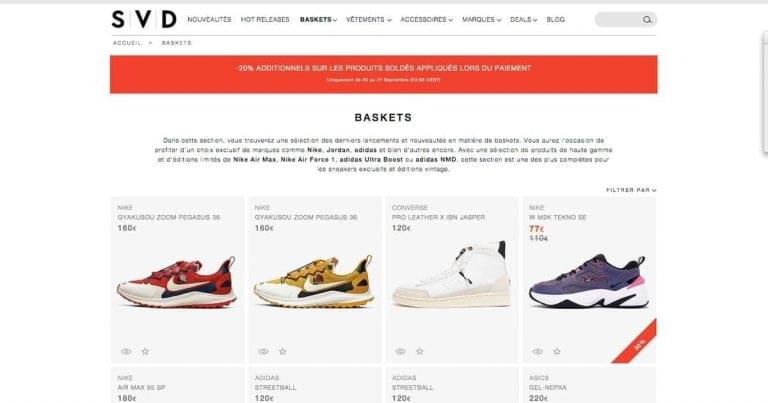Open the purple M2K Tekno sneaker image
This screenshot has width=768, height=403.
(x=589, y=282)
